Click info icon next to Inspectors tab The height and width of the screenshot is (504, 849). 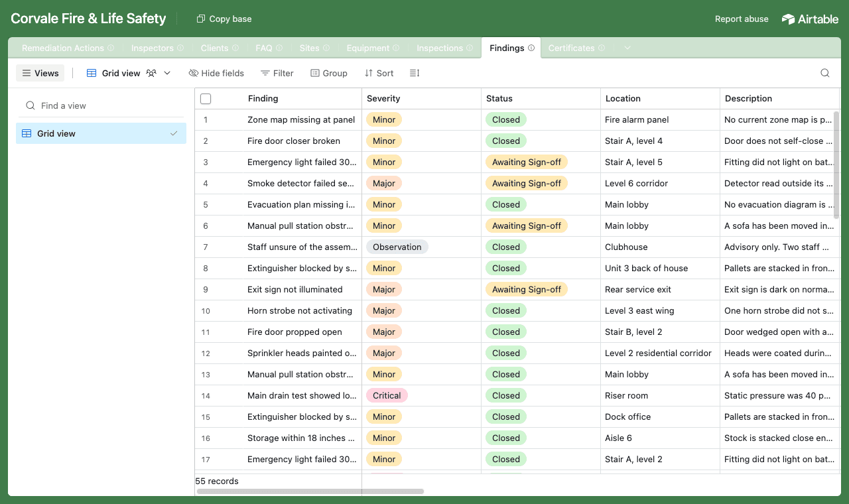[180, 48]
